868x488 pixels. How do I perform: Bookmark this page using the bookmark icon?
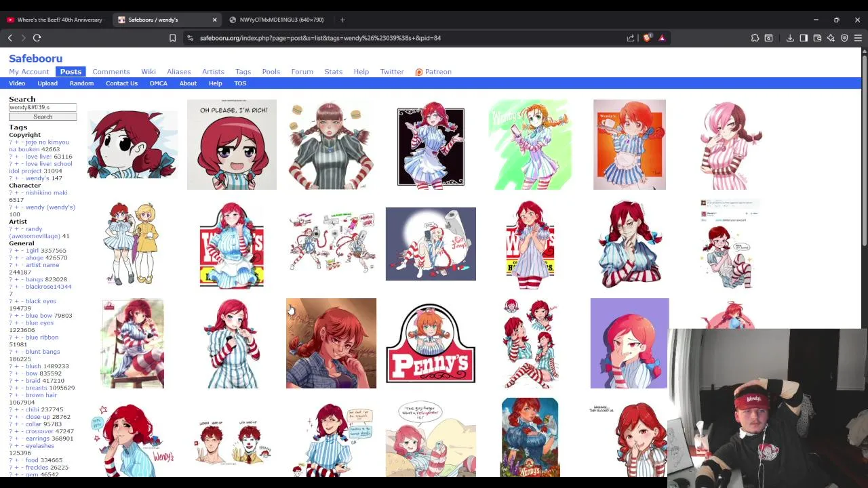pos(172,38)
